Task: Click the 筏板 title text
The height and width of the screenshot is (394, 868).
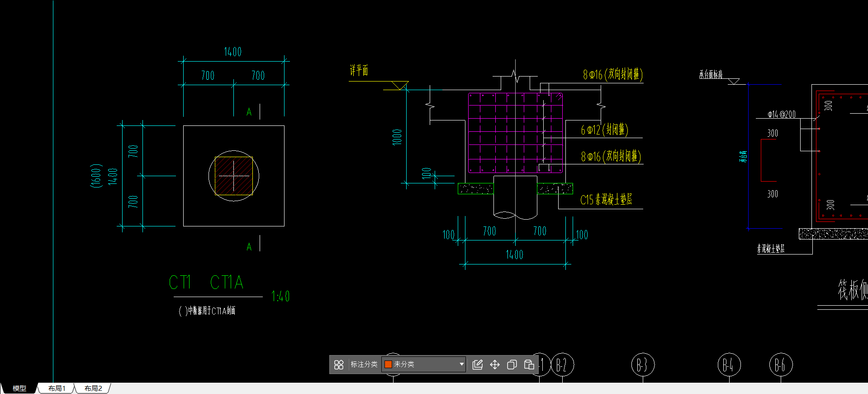Action: (x=852, y=290)
